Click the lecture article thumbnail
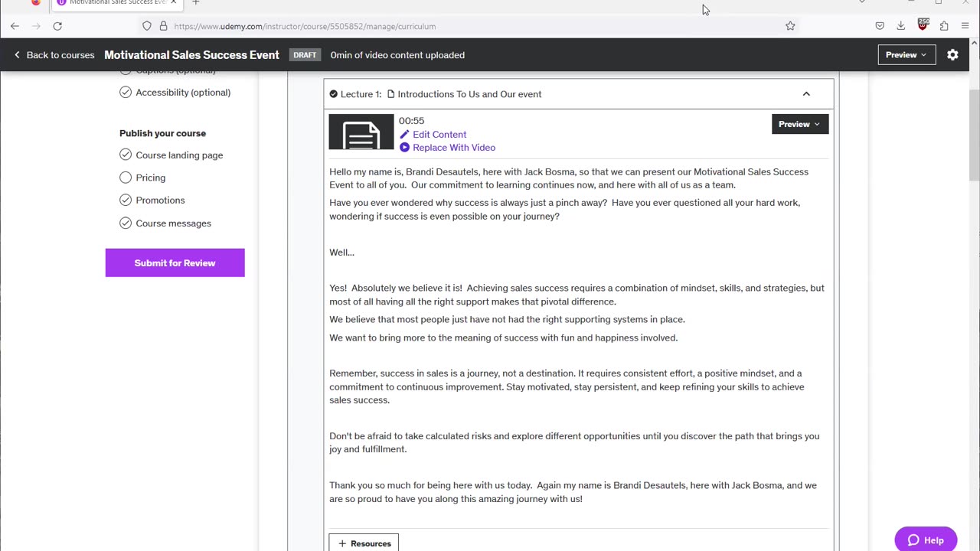Screen dimensions: 980x551 pos(361,132)
